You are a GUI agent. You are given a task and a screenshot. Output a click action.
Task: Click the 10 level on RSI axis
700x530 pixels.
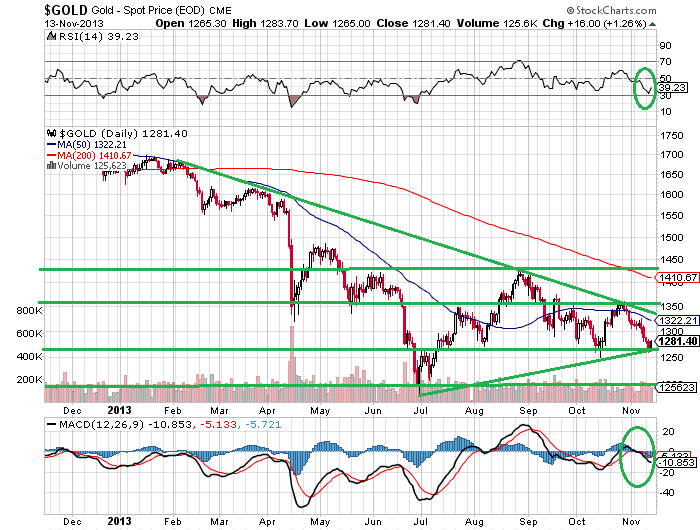point(665,112)
